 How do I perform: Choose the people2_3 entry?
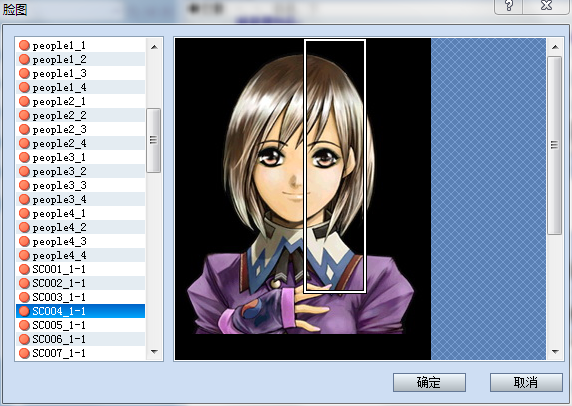click(81, 129)
